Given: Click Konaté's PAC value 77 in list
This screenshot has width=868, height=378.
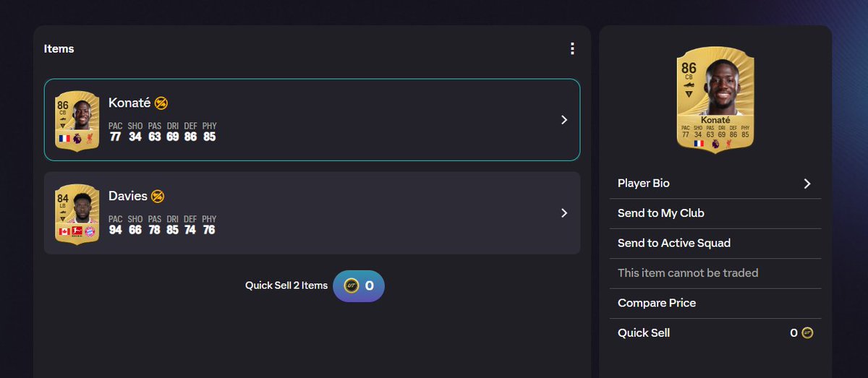Looking at the screenshot, I should (x=115, y=137).
